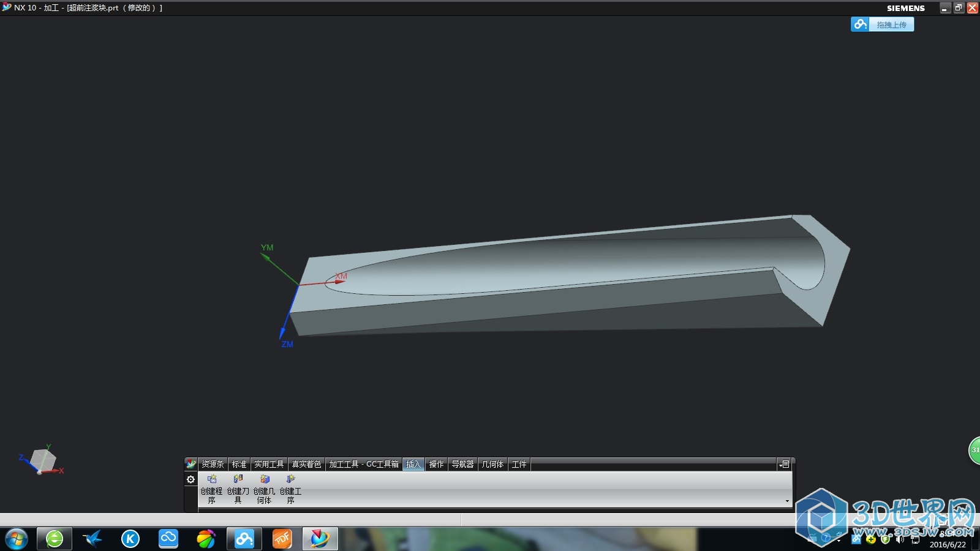Open the 操作 tab
The width and height of the screenshot is (980, 551).
coord(436,465)
